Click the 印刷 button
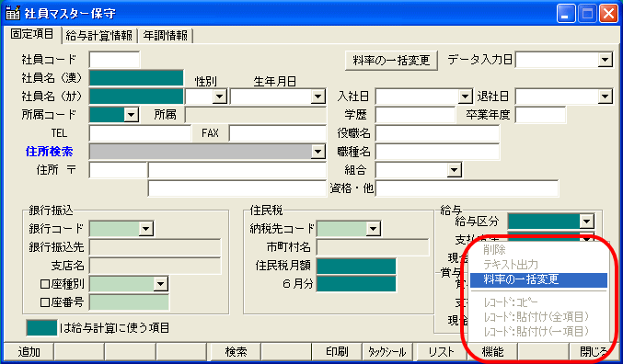The width and height of the screenshot is (623, 364). (x=337, y=352)
